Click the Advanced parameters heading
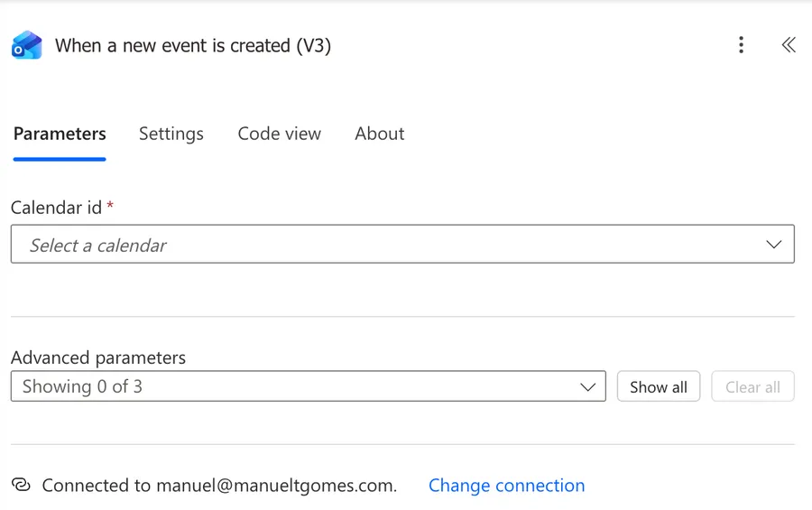Screen dimensions: 812x510 [98, 357]
